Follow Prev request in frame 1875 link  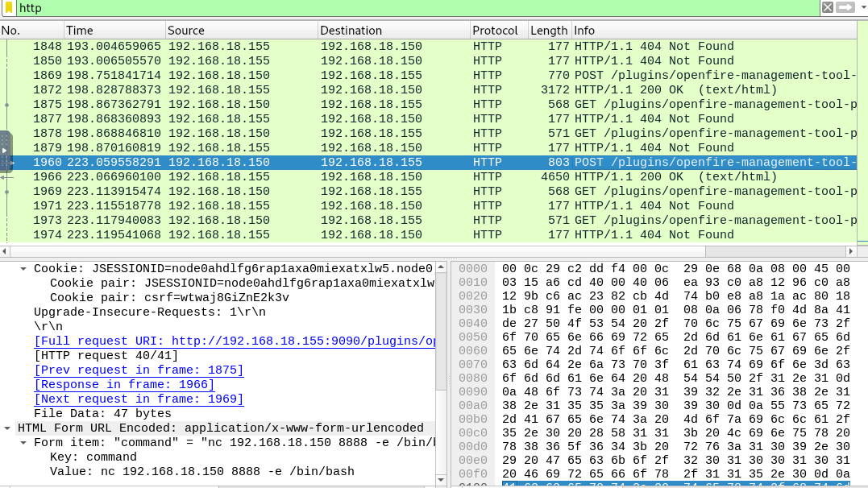pyautogui.click(x=139, y=370)
